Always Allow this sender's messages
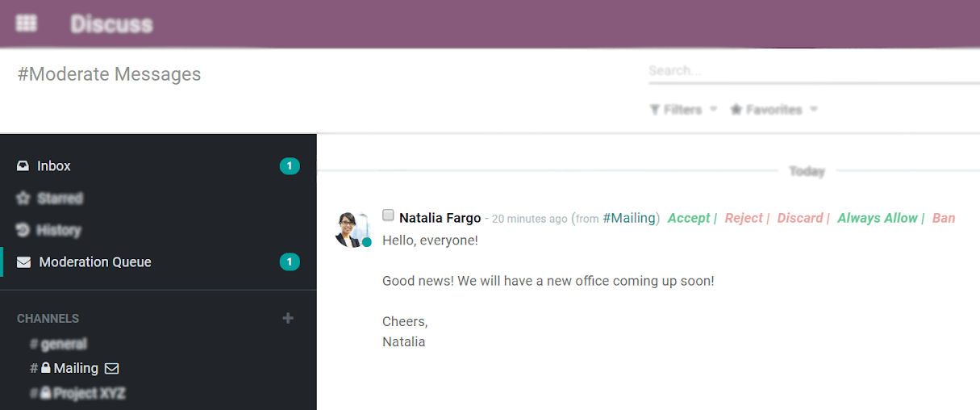The height and width of the screenshot is (410, 980). pos(878,218)
